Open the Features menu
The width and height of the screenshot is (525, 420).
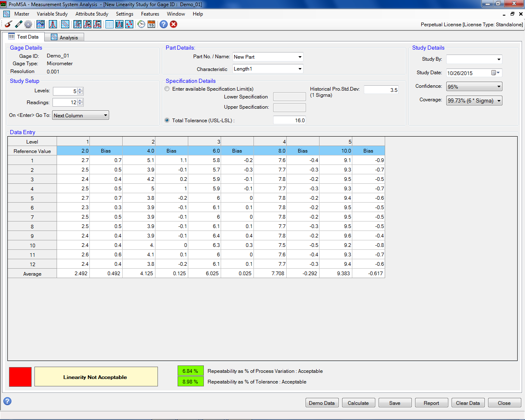150,14
